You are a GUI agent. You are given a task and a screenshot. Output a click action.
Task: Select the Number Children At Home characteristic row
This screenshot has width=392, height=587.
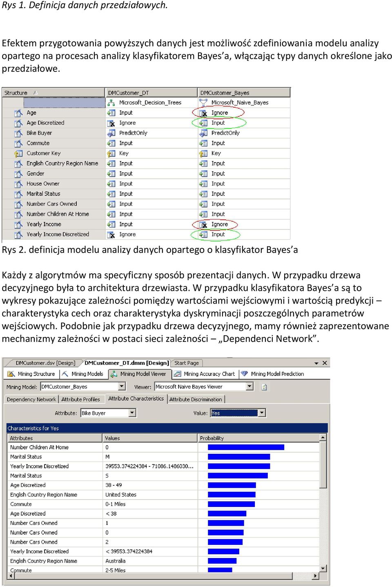click(163, 447)
